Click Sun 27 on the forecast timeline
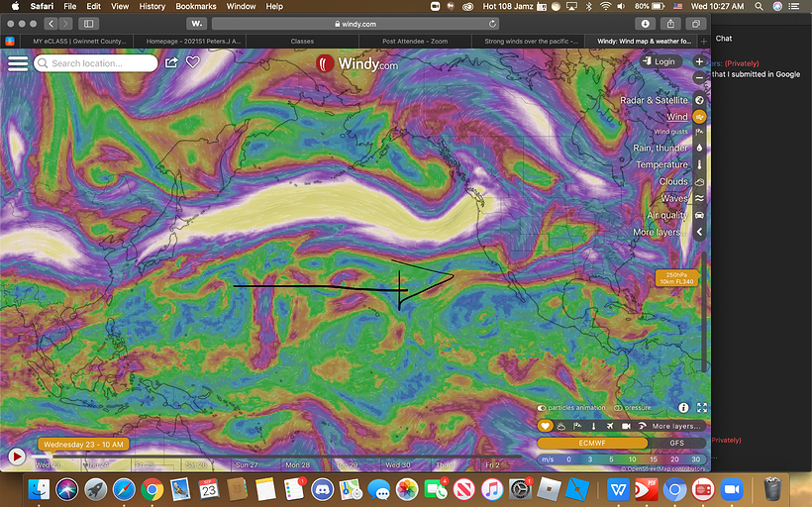The width and height of the screenshot is (812, 507). point(247,464)
